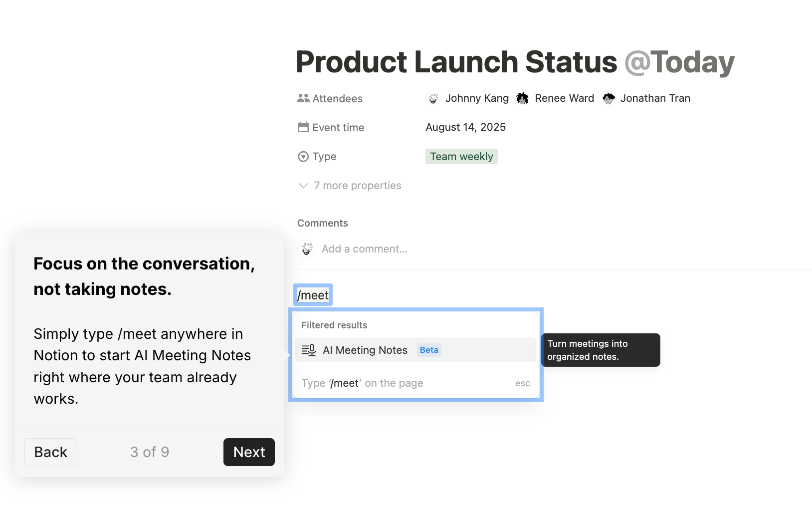This screenshot has height=506, width=812.
Task: Click the @Today mention in the title
Action: (679, 62)
